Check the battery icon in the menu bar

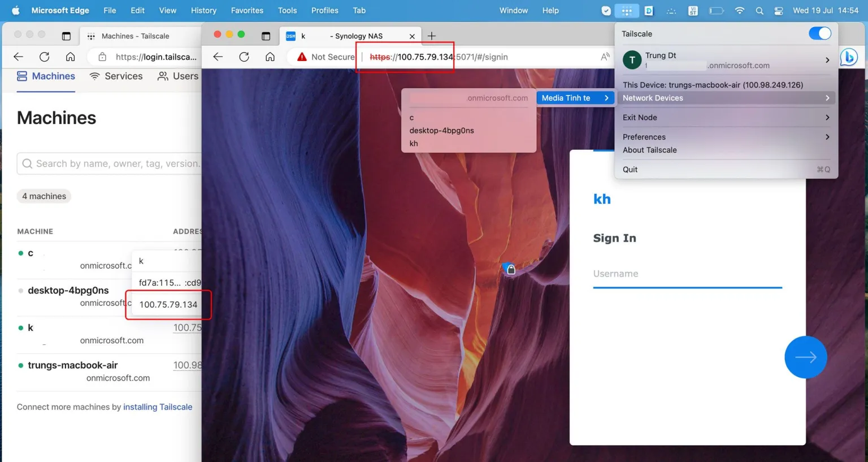click(x=717, y=10)
